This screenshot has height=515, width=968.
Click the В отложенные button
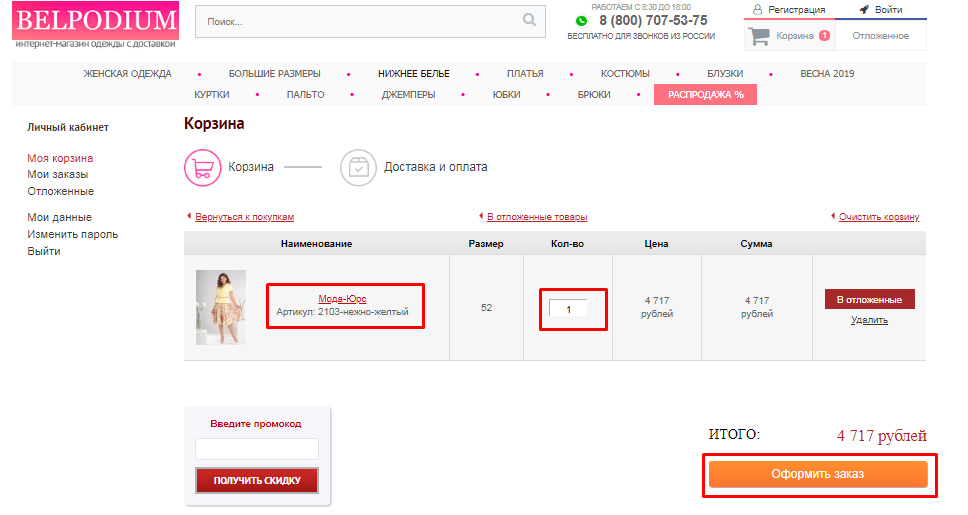869,300
